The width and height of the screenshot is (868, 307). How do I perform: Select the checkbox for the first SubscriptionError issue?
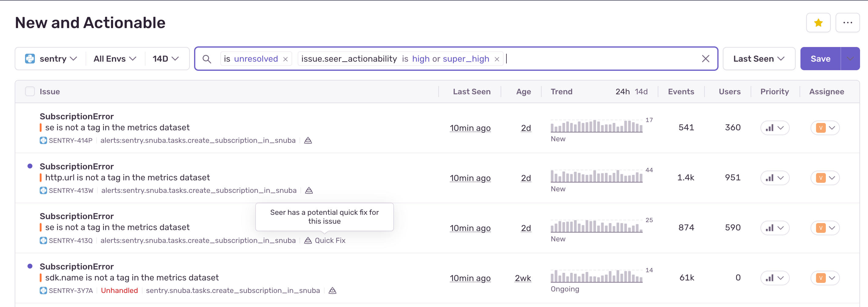coord(30,128)
